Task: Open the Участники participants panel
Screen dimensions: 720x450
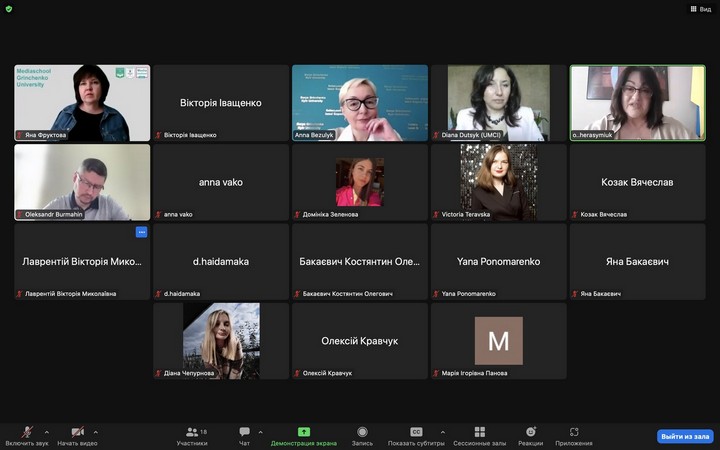Action: [192, 435]
